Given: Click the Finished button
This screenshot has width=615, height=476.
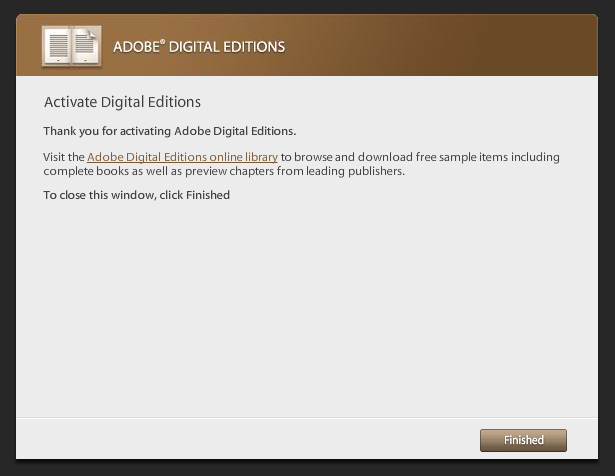Looking at the screenshot, I should click(x=523, y=440).
